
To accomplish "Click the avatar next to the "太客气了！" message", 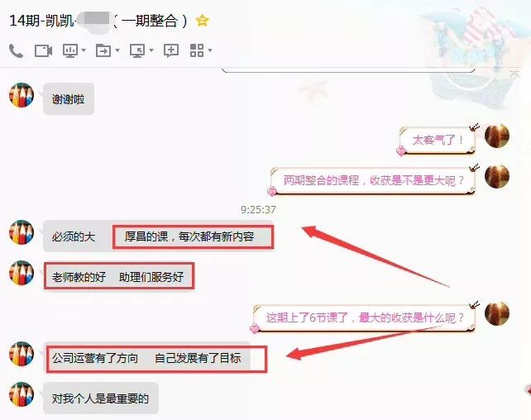I will 497,136.
